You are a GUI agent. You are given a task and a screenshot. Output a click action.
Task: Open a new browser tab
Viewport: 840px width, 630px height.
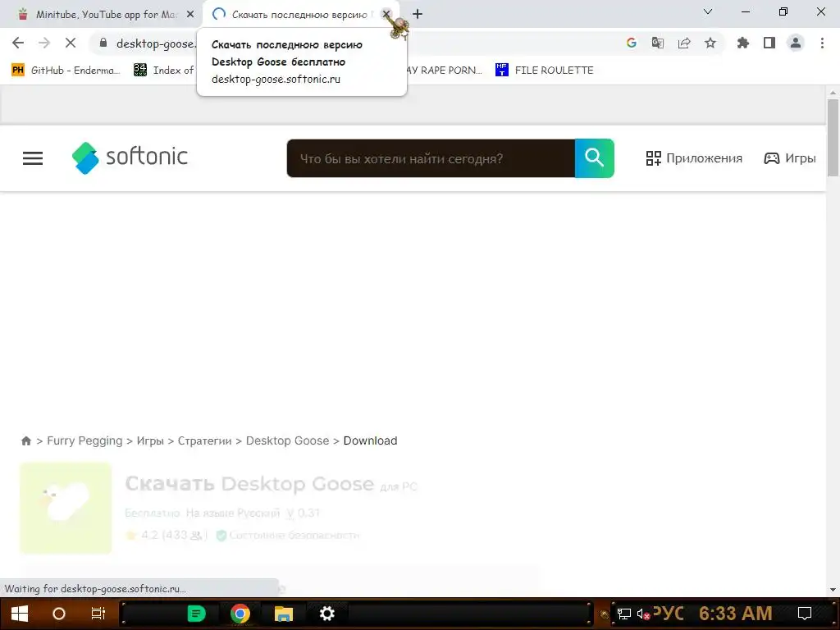click(x=418, y=14)
